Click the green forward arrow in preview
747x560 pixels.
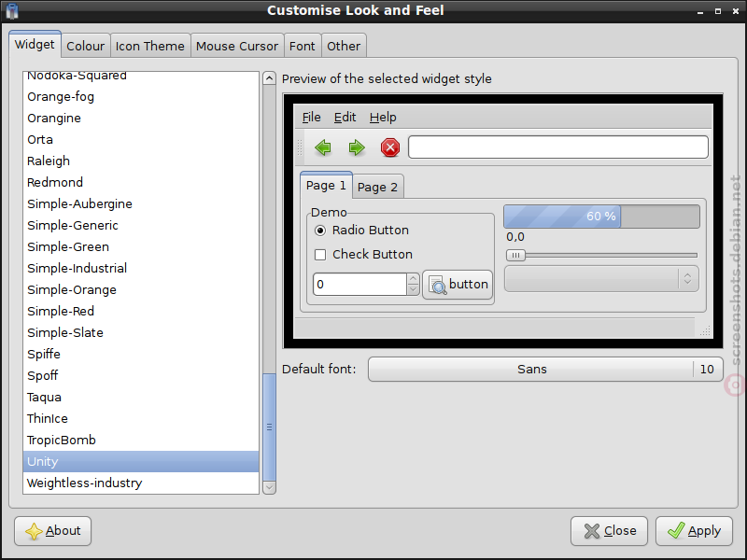(x=357, y=147)
